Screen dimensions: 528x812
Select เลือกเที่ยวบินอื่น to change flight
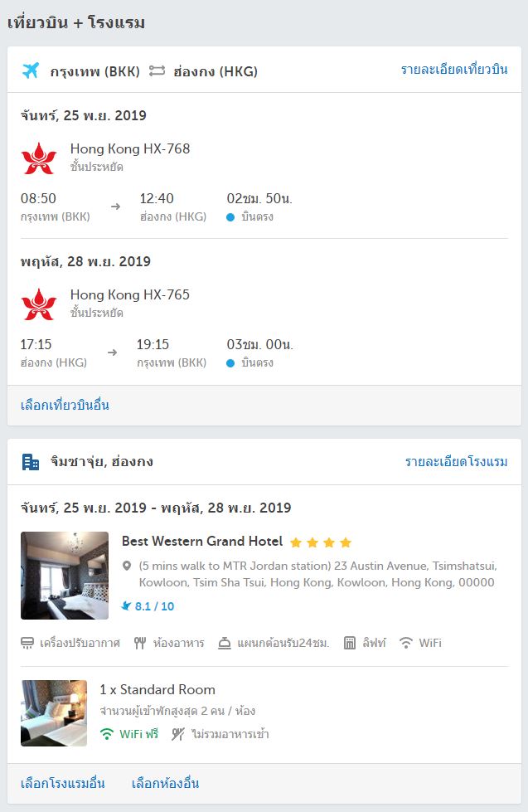click(65, 405)
